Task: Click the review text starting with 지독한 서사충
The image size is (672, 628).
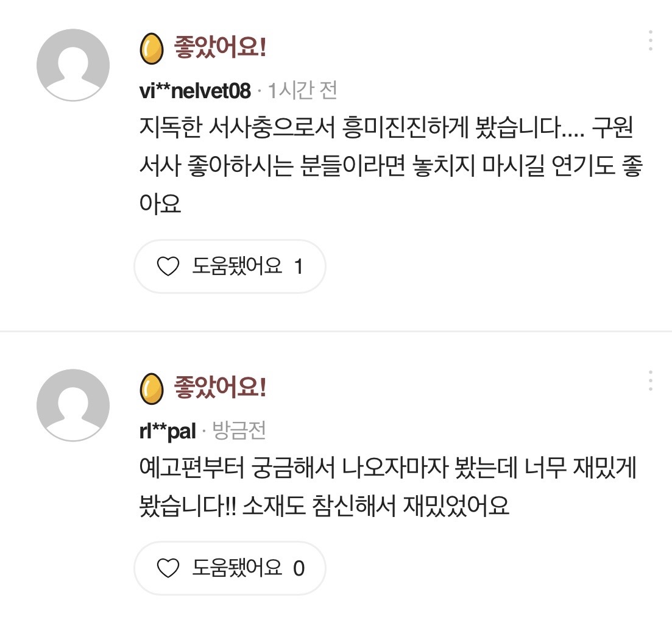Action: (390, 166)
